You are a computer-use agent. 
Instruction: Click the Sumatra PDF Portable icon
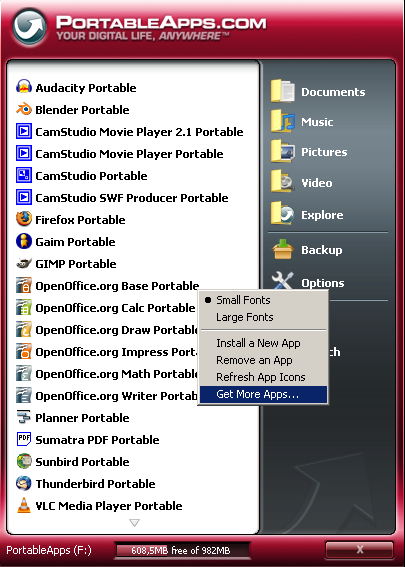[24, 439]
